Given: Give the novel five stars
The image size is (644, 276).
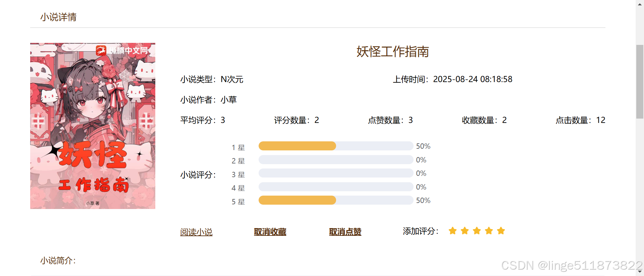Looking at the screenshot, I should [x=501, y=231].
